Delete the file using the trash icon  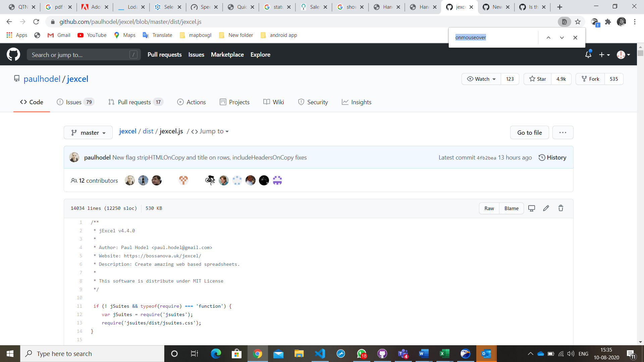[560, 208]
